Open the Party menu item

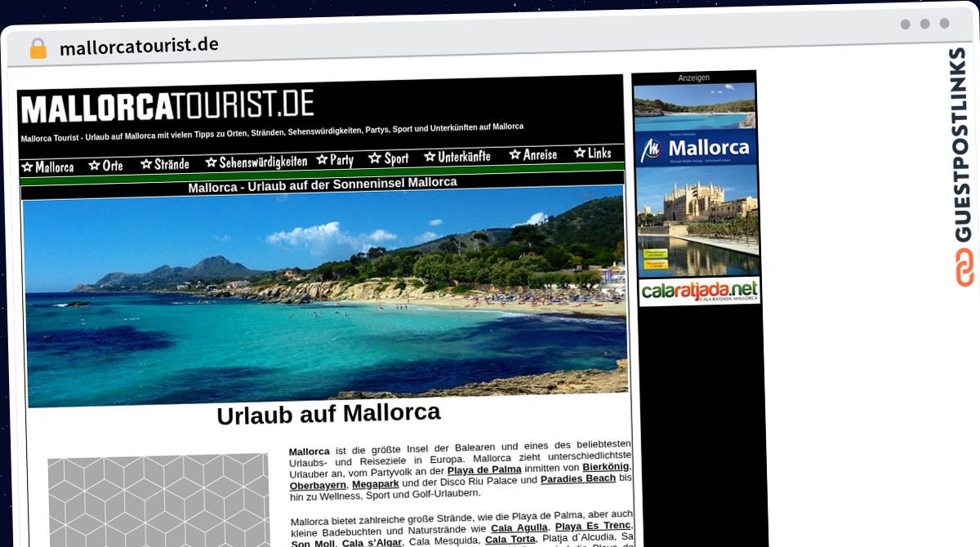[336, 160]
